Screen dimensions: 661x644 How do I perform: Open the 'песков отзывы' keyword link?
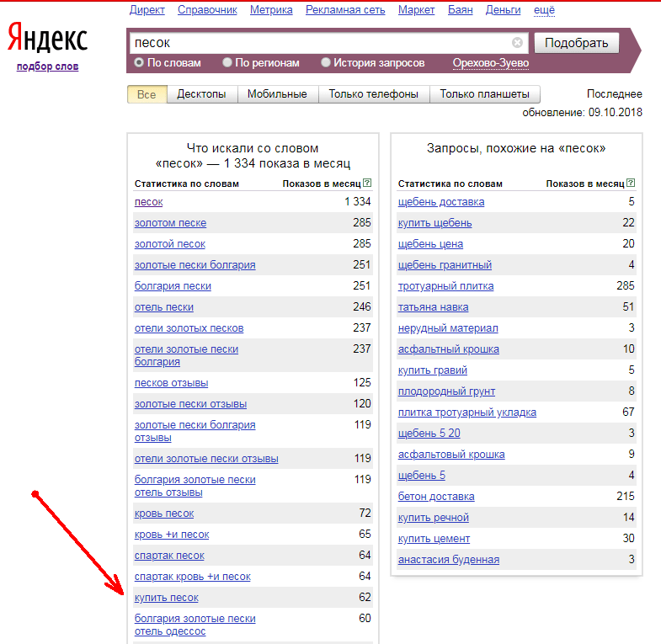(x=171, y=383)
